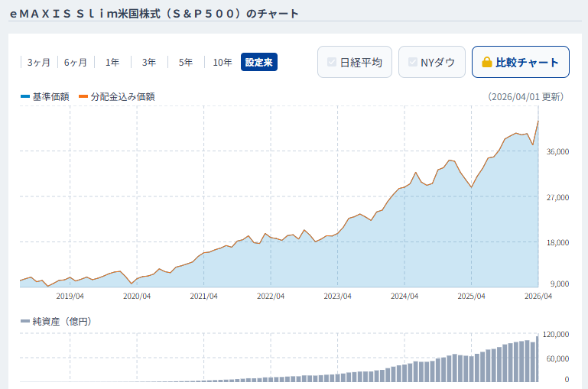Click the 2020/04 date axis label
This screenshot has height=389, width=588.
click(137, 296)
